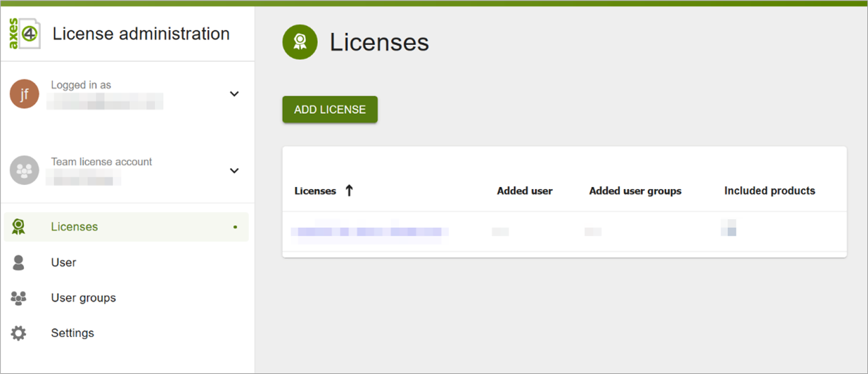Click the License administration title
Viewport: 868px width, 374px height.
click(x=141, y=34)
